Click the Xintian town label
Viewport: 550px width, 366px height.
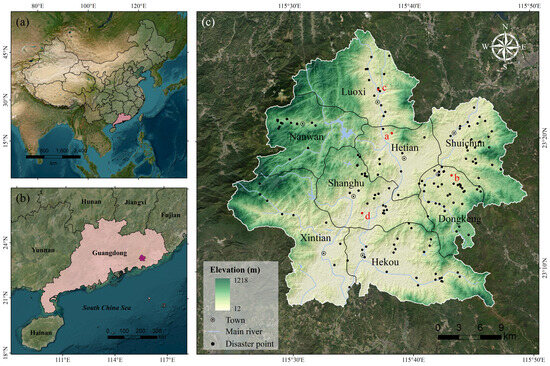click(316, 238)
